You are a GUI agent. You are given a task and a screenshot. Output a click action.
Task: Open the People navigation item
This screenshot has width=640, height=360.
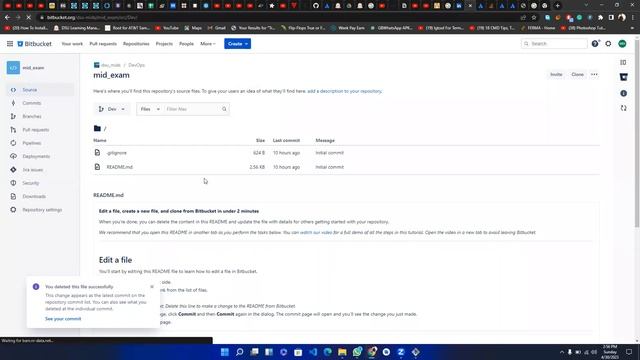(x=186, y=44)
